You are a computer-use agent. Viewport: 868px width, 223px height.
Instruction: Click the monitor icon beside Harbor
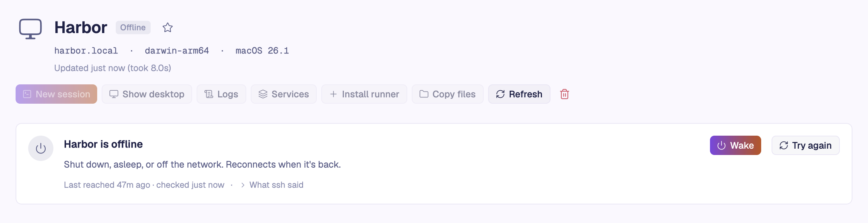(x=30, y=29)
